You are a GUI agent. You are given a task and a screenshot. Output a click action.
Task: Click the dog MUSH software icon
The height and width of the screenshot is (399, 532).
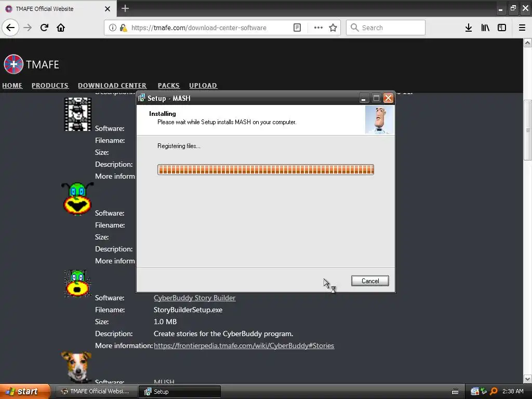pyautogui.click(x=77, y=367)
